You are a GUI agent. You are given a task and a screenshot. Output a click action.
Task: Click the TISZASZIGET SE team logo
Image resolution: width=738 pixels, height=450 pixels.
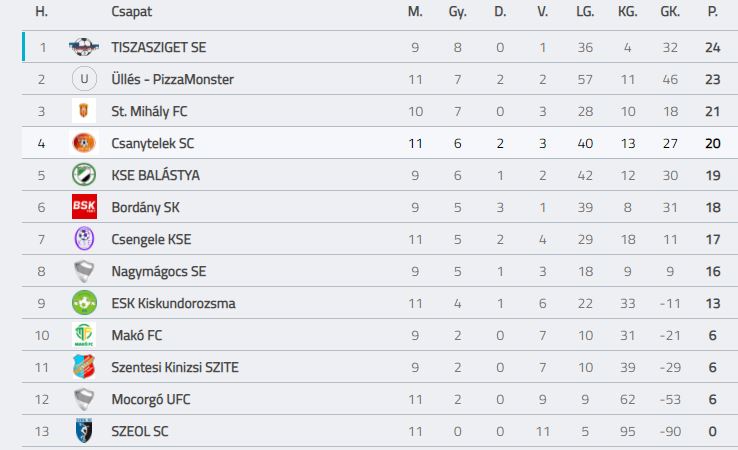(x=84, y=47)
